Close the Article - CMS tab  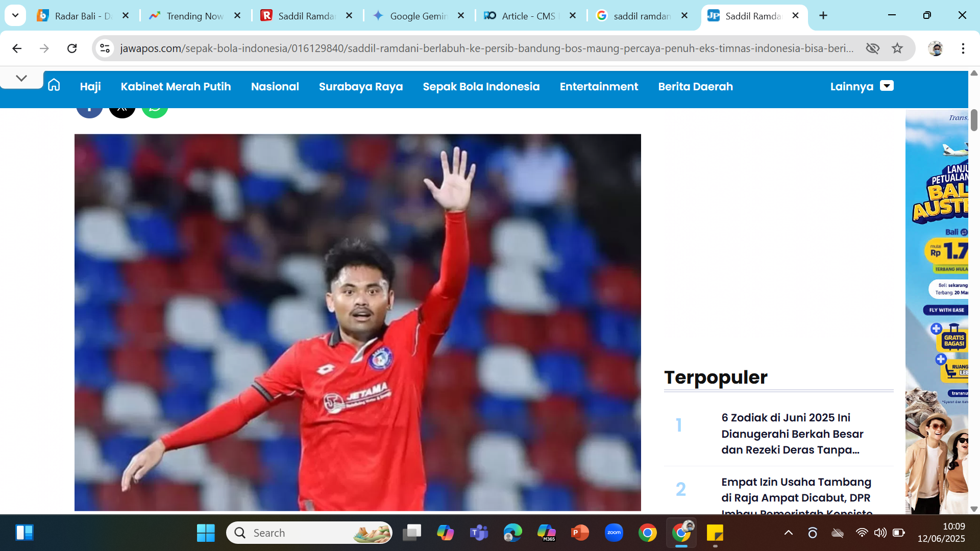tap(573, 16)
